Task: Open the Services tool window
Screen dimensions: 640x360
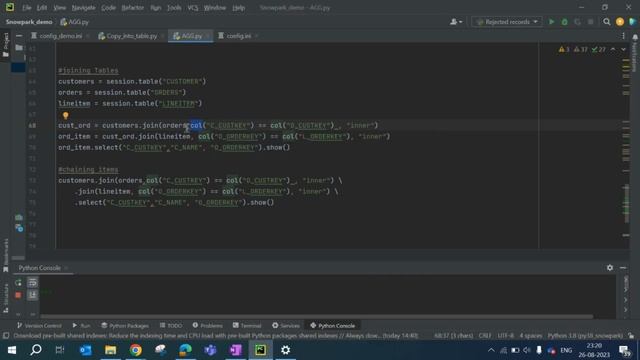Action: coord(286,326)
